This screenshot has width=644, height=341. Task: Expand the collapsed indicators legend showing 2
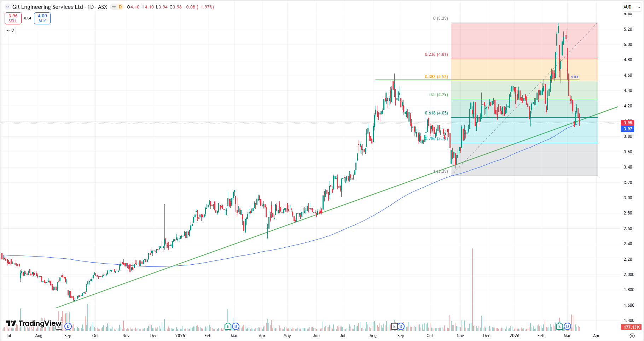coord(10,31)
